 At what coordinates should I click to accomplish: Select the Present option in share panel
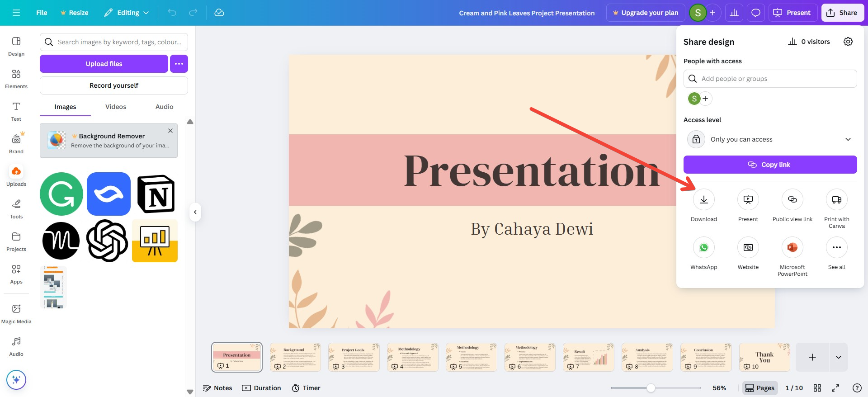[x=748, y=206]
